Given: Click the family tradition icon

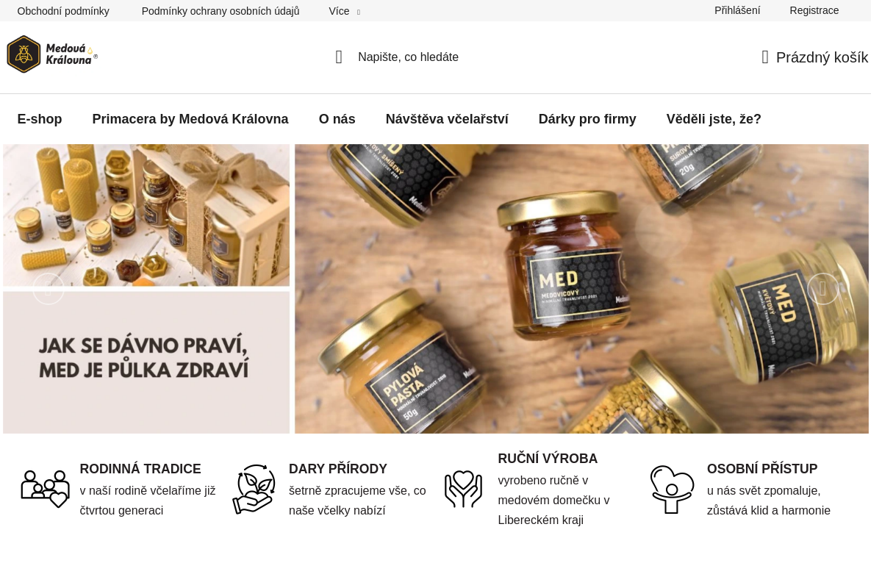Looking at the screenshot, I should pyautogui.click(x=45, y=489).
